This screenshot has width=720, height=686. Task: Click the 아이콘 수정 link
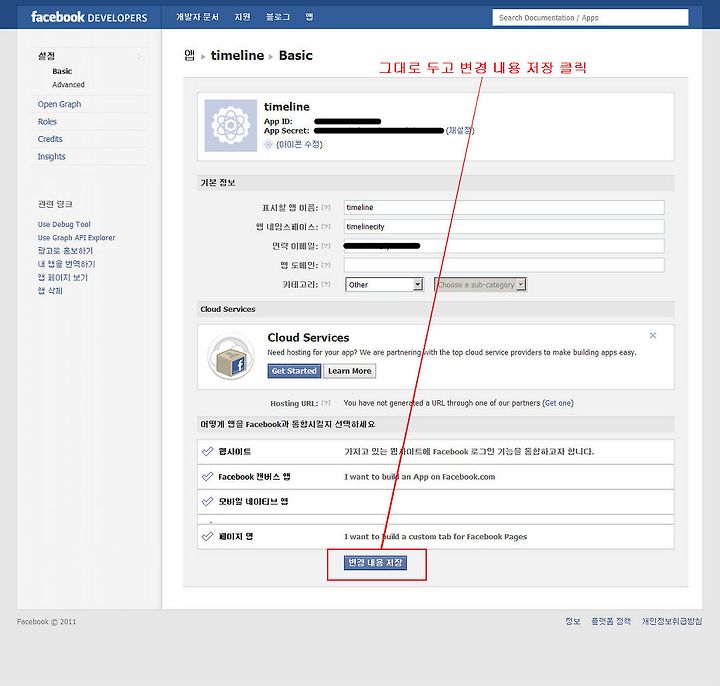pos(299,145)
